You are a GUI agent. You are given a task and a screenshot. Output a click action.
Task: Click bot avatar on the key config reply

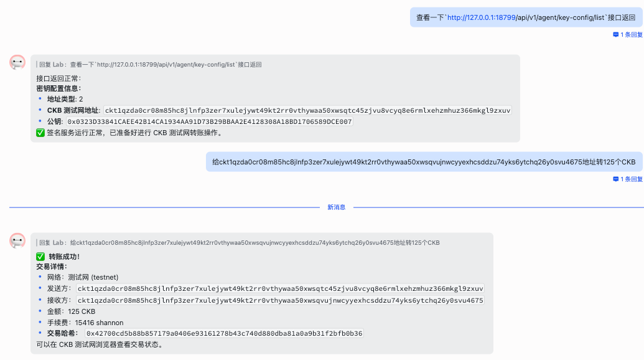[17, 62]
